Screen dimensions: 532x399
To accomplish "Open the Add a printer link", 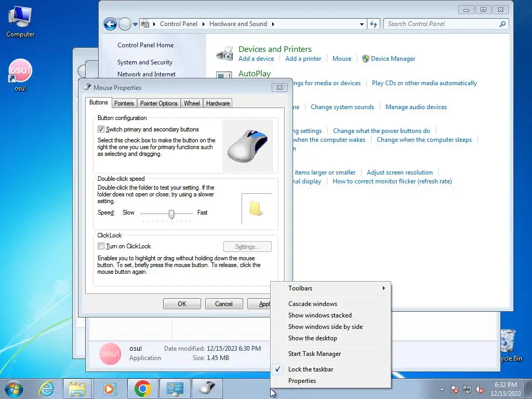I will click(303, 59).
